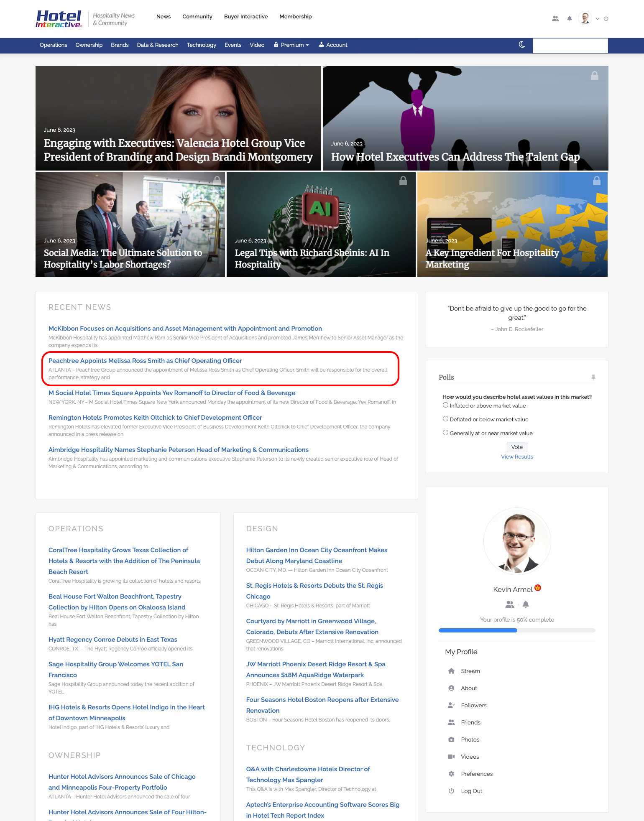Open the Premium dropdown menu
The width and height of the screenshot is (644, 821).
click(x=291, y=45)
